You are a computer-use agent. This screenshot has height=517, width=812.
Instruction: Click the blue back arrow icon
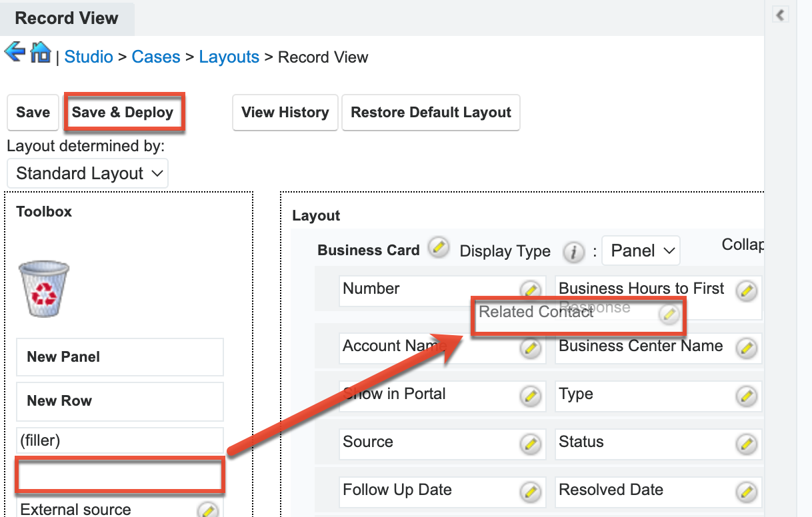point(15,52)
